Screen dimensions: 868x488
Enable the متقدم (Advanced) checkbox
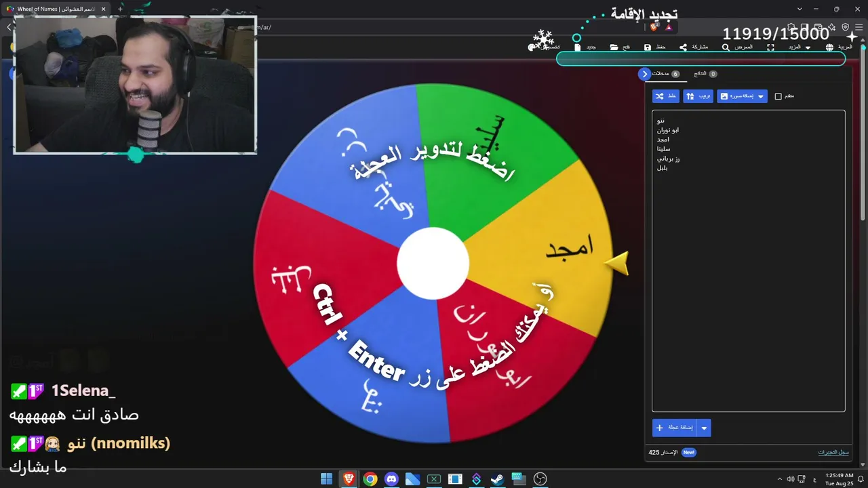click(778, 96)
